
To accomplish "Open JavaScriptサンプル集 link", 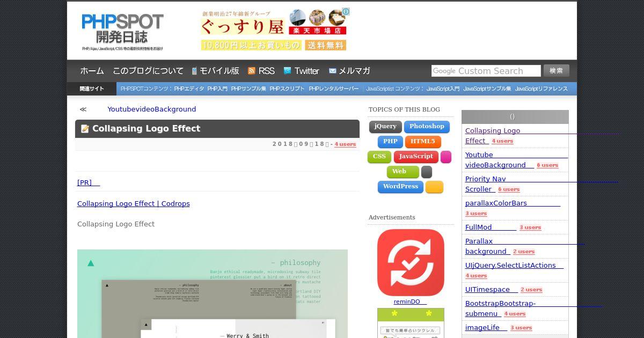I will coord(487,89).
